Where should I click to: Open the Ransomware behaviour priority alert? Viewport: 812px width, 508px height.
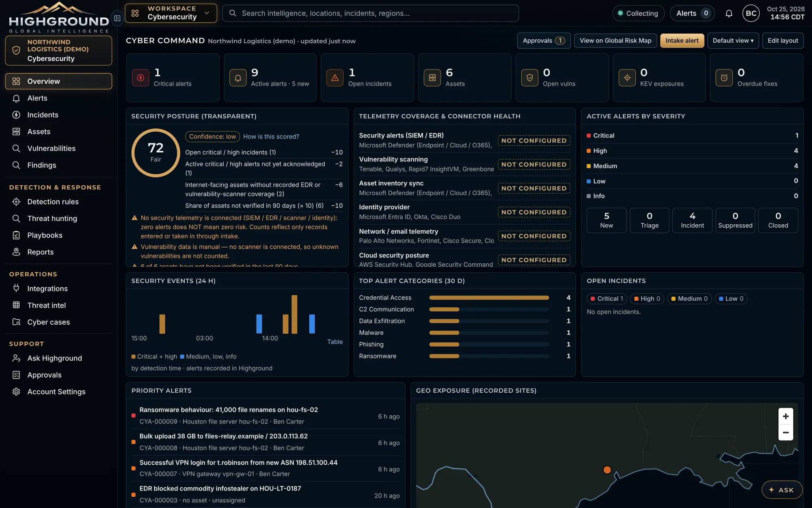(266, 416)
